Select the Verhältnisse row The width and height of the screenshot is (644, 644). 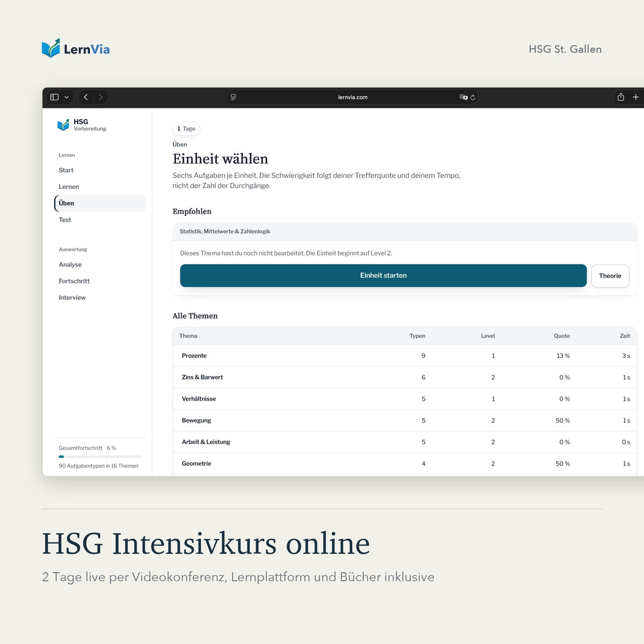(405, 399)
